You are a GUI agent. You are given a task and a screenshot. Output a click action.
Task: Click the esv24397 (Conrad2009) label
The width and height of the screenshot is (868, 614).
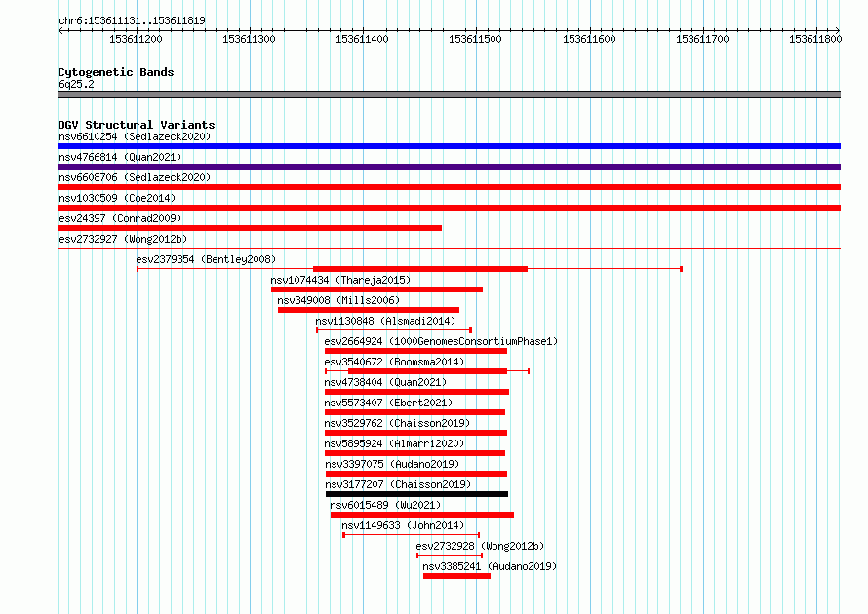(120, 218)
